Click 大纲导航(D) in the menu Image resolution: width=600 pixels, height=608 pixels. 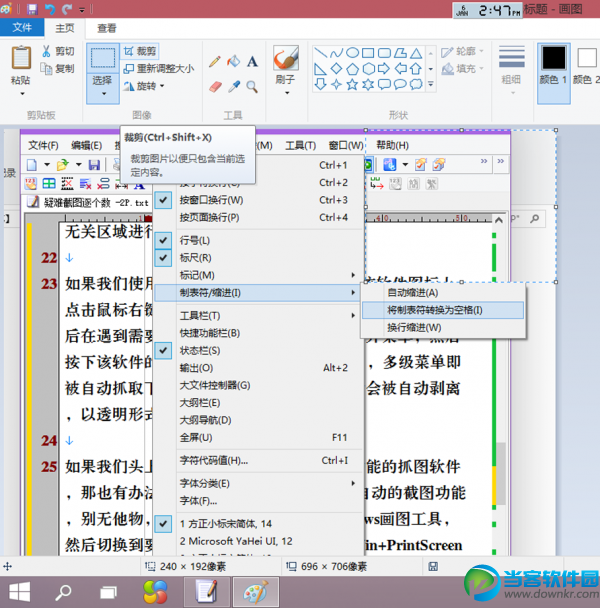pyautogui.click(x=259, y=420)
